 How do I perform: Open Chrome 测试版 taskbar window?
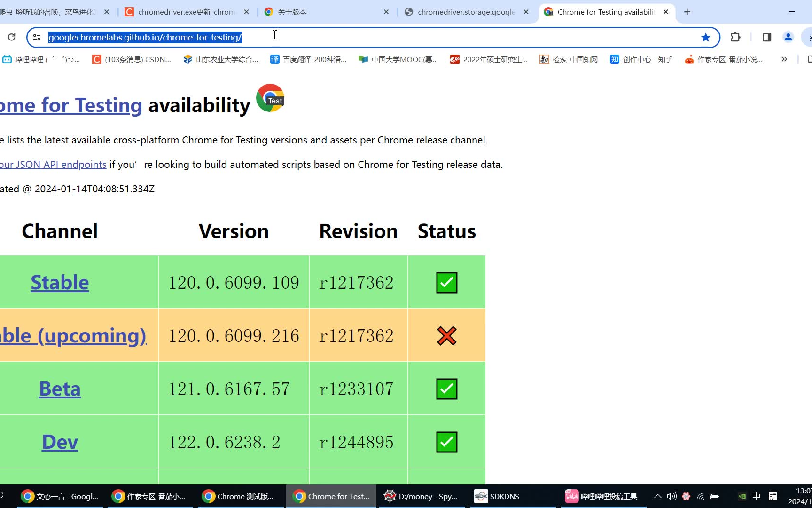[x=241, y=496]
